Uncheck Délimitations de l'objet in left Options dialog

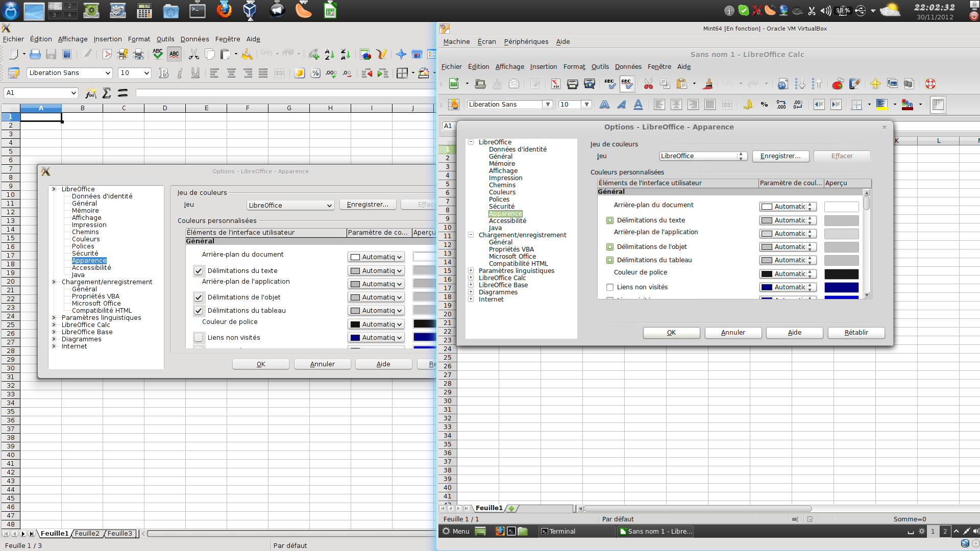(x=199, y=297)
